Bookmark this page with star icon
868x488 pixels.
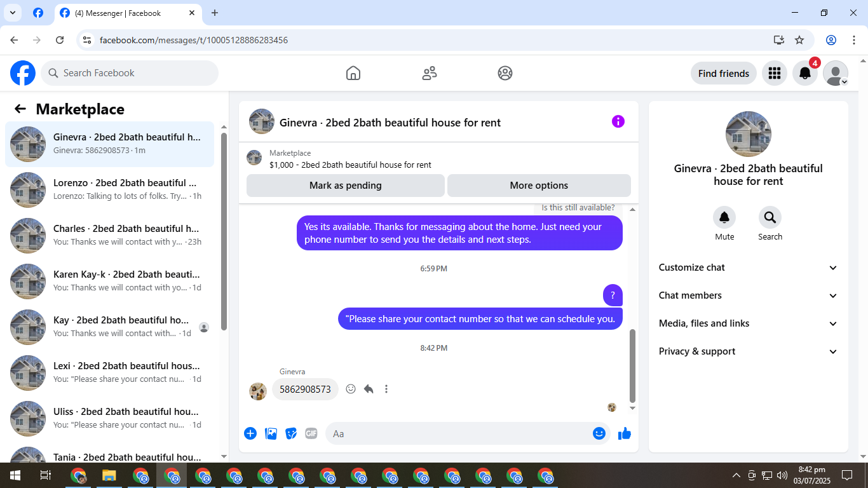click(799, 40)
